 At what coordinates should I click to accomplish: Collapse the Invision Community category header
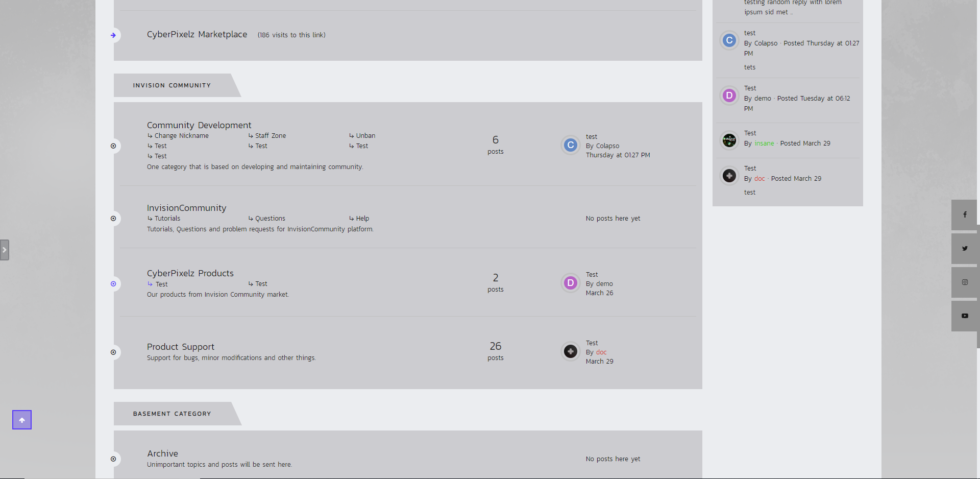point(172,85)
